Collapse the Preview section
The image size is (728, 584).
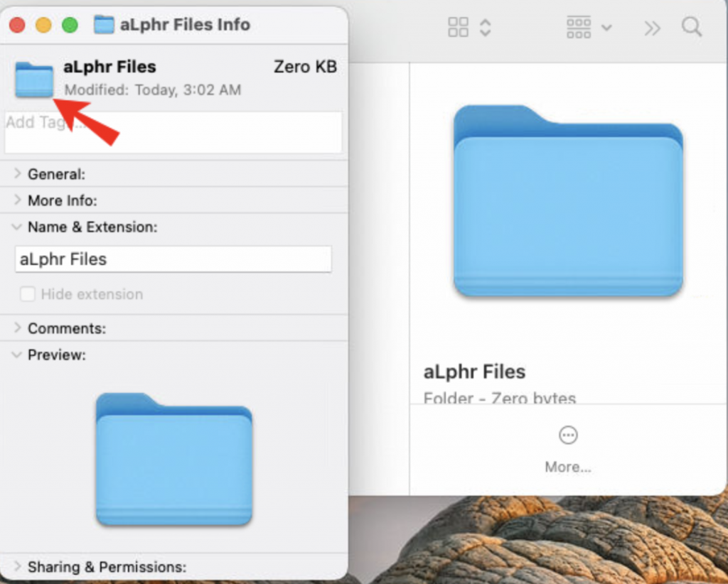[x=17, y=355]
